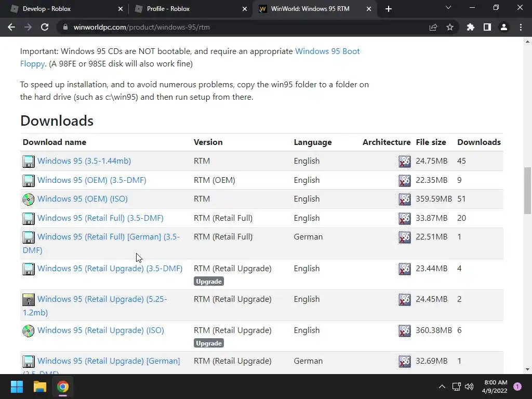Image resolution: width=532 pixels, height=399 pixels.
Task: Click the x86 architecture icon in the 24.45MB row
Action: pos(404,300)
